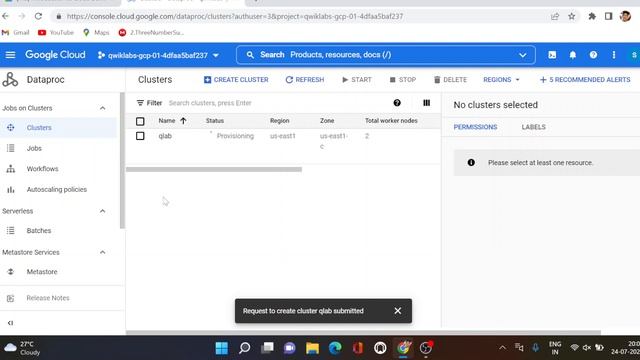
Task: Click REFRESH clusters button
Action: tap(304, 80)
